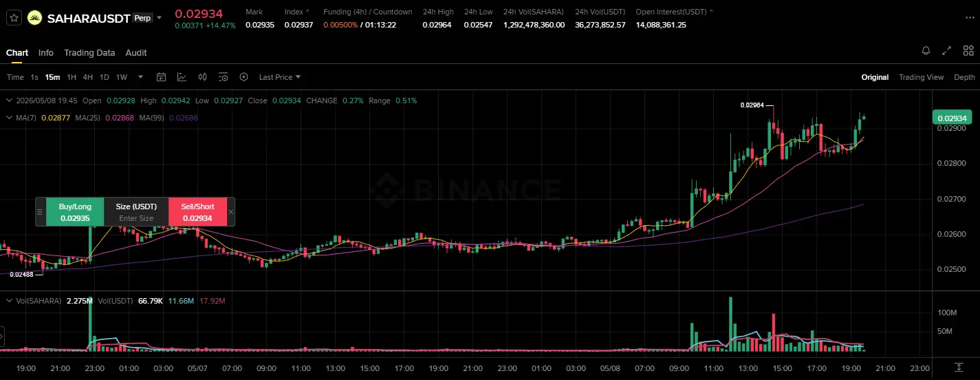Image resolution: width=980 pixels, height=380 pixels.
Task: Open the hexagon chart settings icon
Action: pyautogui.click(x=243, y=77)
